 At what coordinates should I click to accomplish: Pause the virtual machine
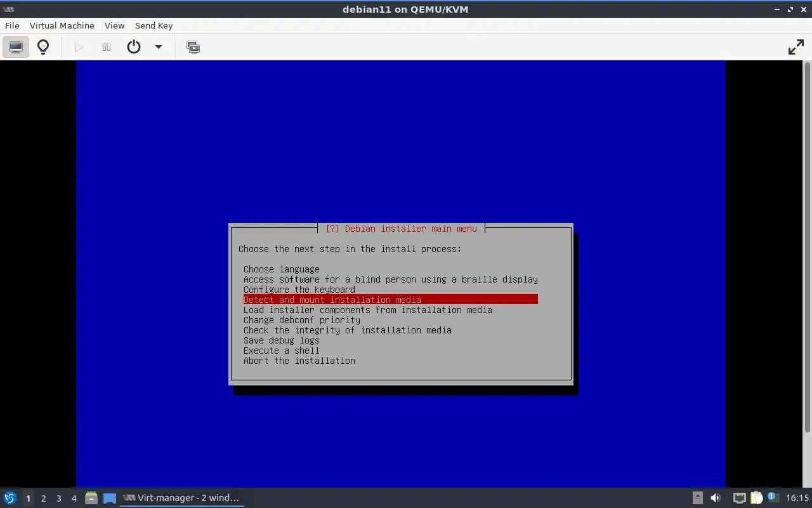point(106,47)
